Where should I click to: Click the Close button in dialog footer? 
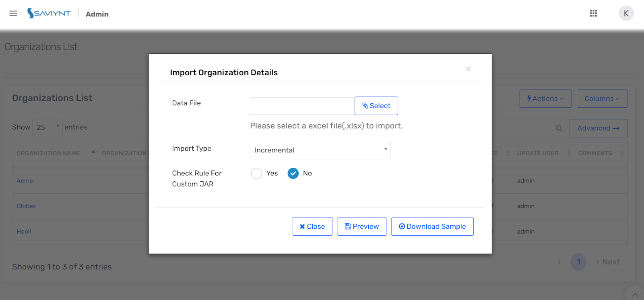pyautogui.click(x=312, y=226)
